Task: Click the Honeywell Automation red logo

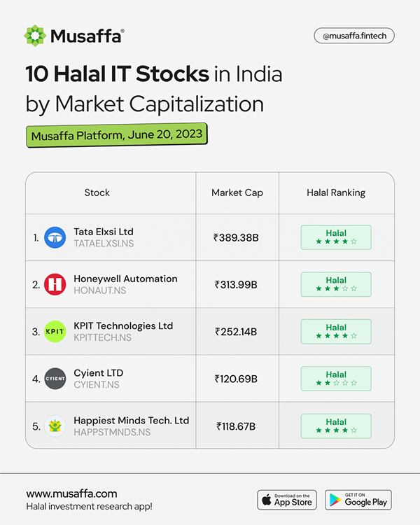Action: click(55, 285)
